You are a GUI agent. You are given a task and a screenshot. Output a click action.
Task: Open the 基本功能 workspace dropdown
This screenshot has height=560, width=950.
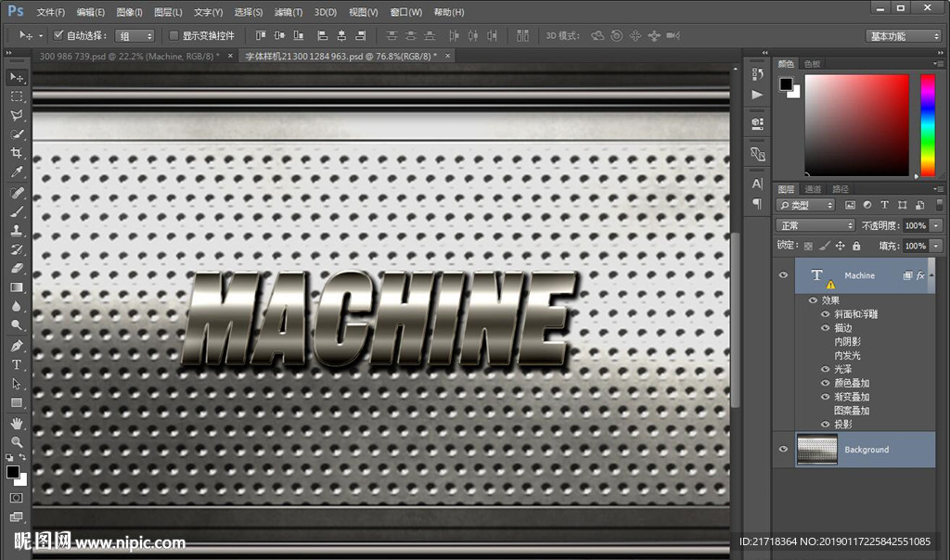904,36
